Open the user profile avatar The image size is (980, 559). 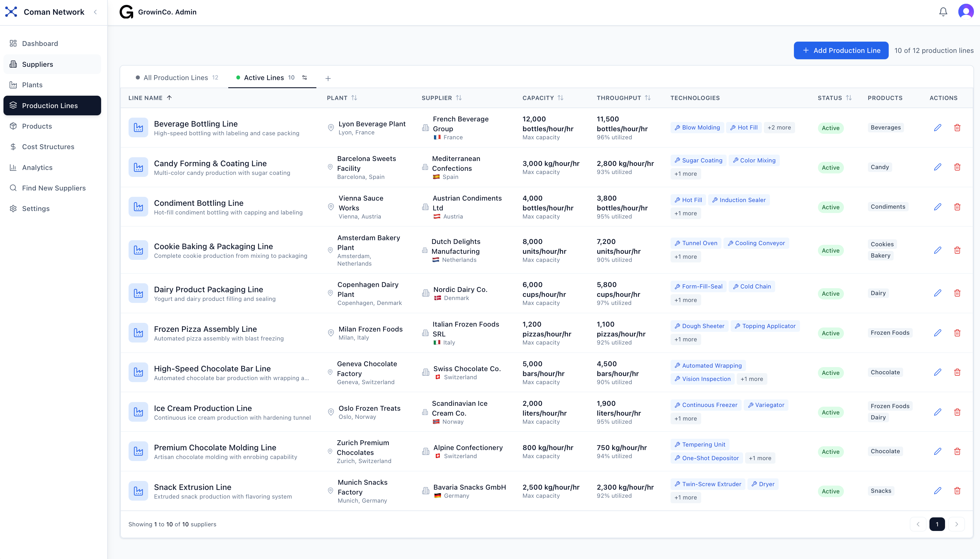click(966, 12)
